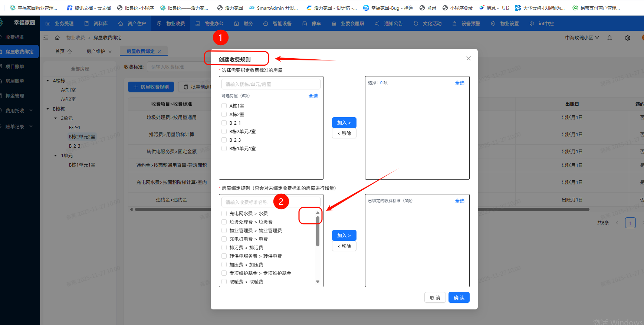644x325 pixels.
Task: Open the 中海玫瑰小区 community dropdown
Action: pyautogui.click(x=582, y=37)
